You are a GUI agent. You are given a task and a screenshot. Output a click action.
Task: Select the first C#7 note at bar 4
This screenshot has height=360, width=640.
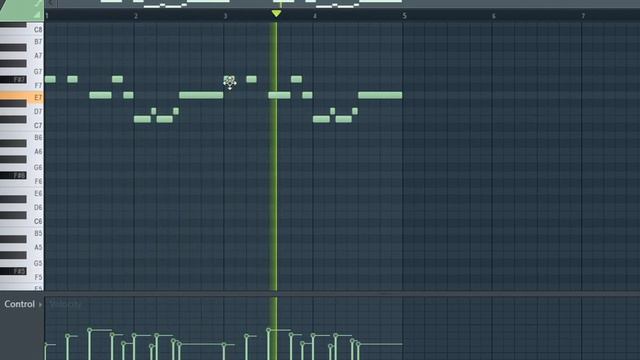[321, 119]
